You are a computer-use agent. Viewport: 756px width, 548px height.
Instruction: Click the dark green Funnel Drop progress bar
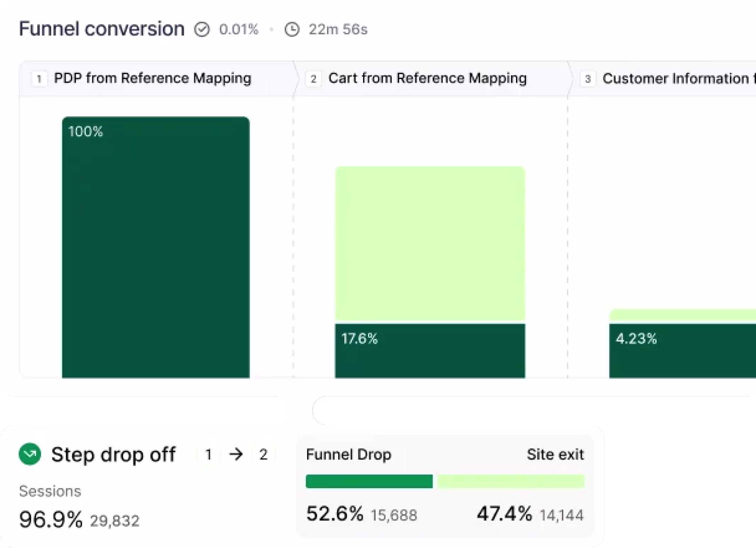coord(369,481)
